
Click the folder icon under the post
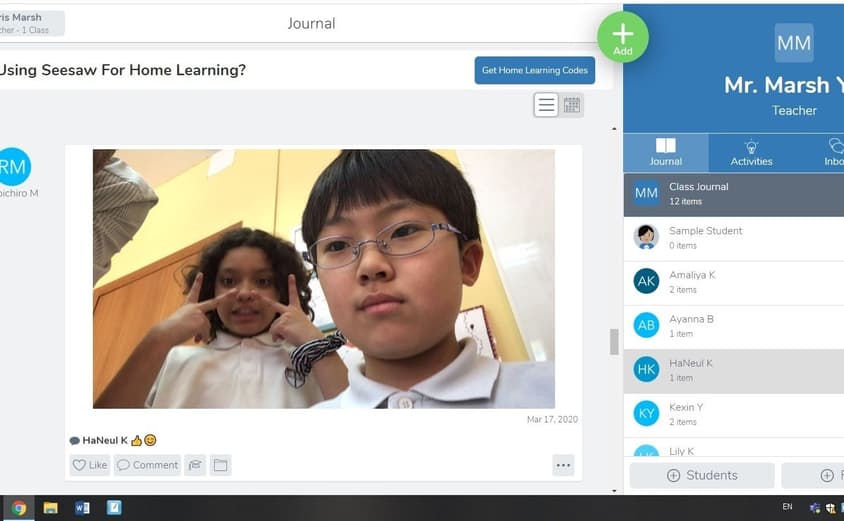[220, 465]
